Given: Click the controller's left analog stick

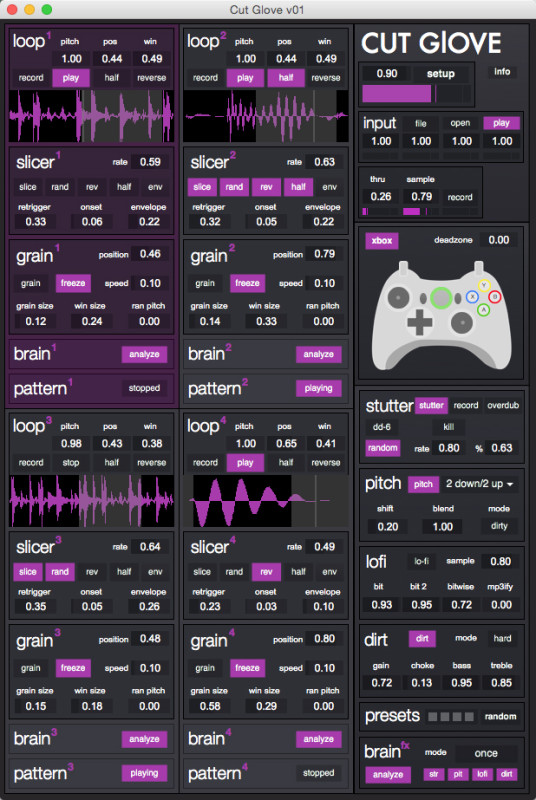Looking at the screenshot, I should point(398,297).
